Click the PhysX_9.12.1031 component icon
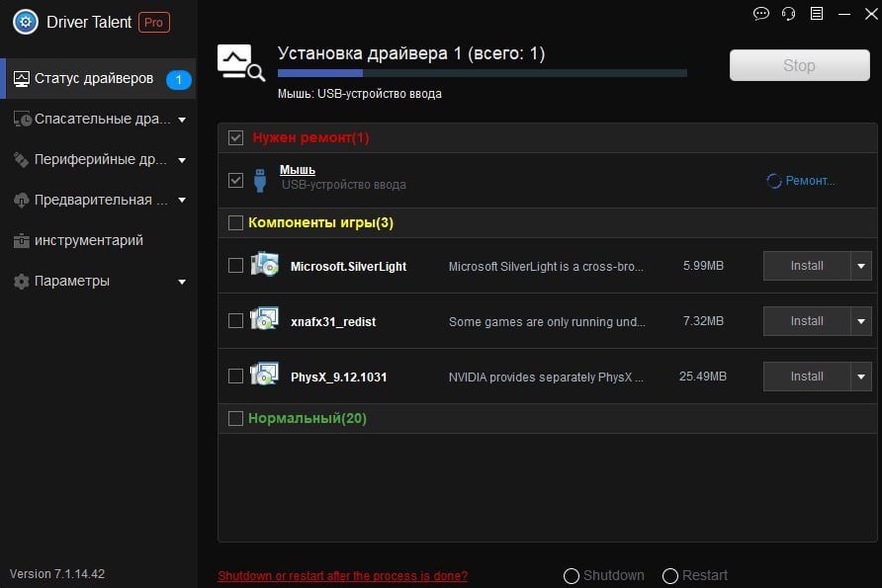The image size is (882, 588). 264,376
